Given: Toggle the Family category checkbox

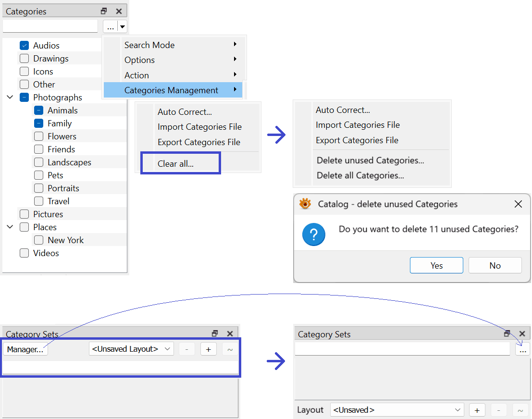Looking at the screenshot, I should tap(38, 123).
